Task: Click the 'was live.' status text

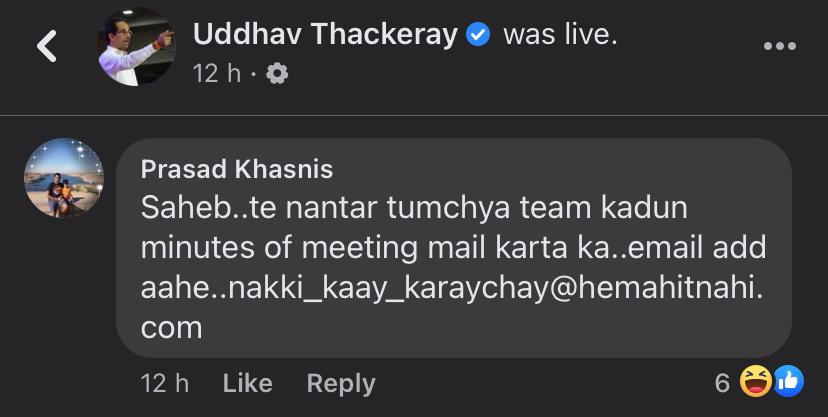Action: click(x=561, y=36)
